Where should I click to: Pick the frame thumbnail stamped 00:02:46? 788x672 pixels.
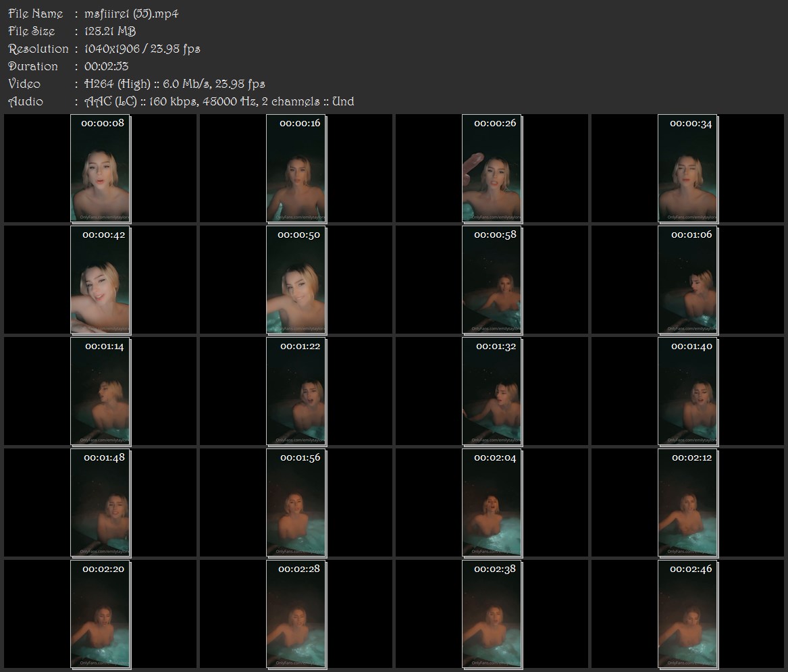[688, 614]
